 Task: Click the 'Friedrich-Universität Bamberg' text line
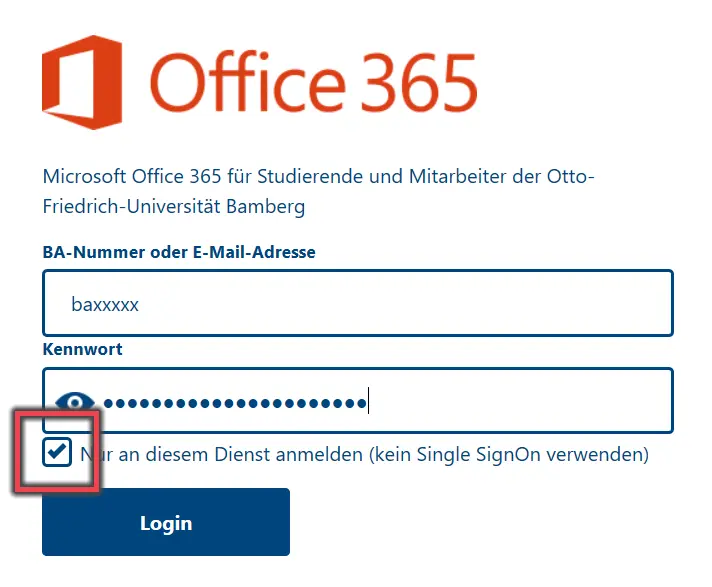[174, 207]
